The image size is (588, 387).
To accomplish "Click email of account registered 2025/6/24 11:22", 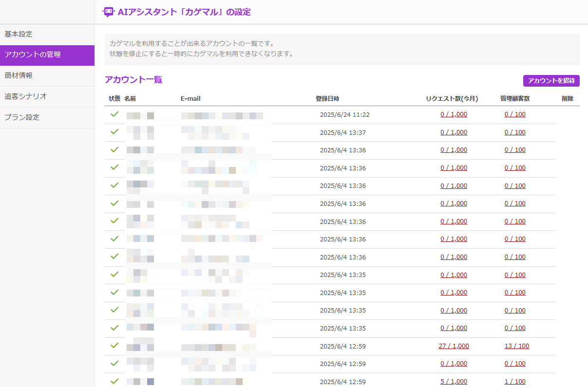I will (x=222, y=115).
